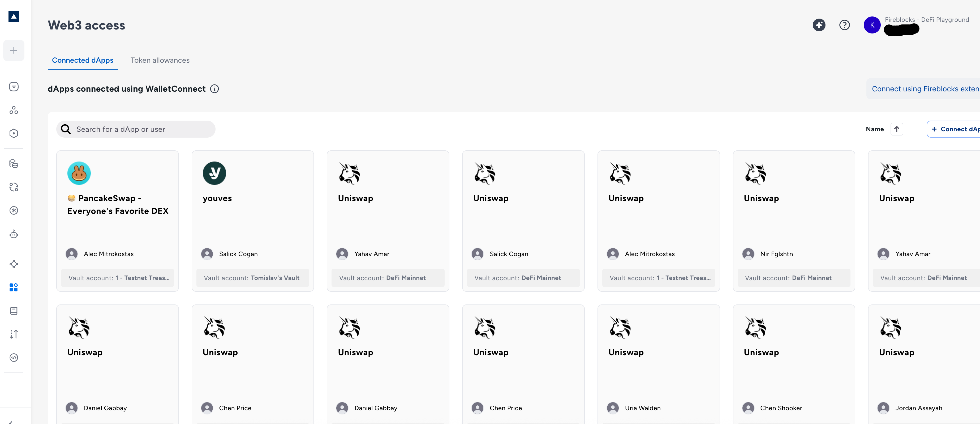
Task: Click the avatar icon beside Uria Walden
Action: click(x=613, y=408)
